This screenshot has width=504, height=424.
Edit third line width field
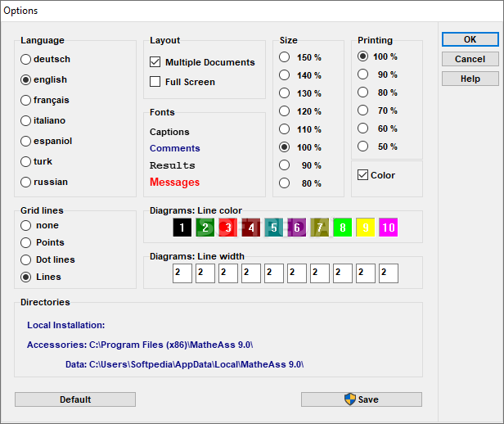(x=228, y=273)
